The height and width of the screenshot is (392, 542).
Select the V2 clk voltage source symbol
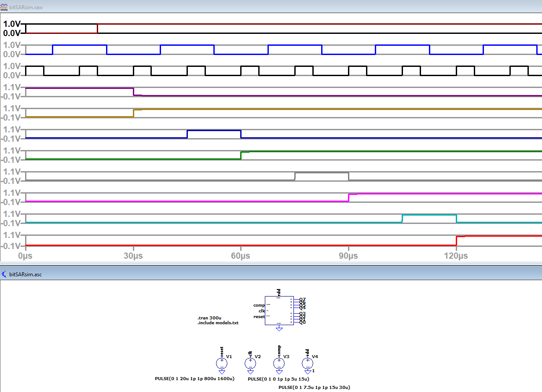[x=250, y=363]
